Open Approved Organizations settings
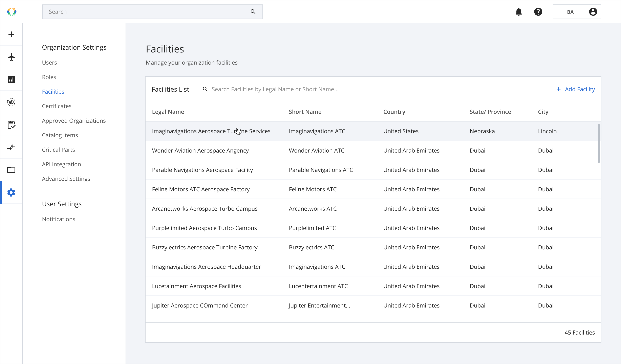This screenshot has height=364, width=621. point(74,121)
